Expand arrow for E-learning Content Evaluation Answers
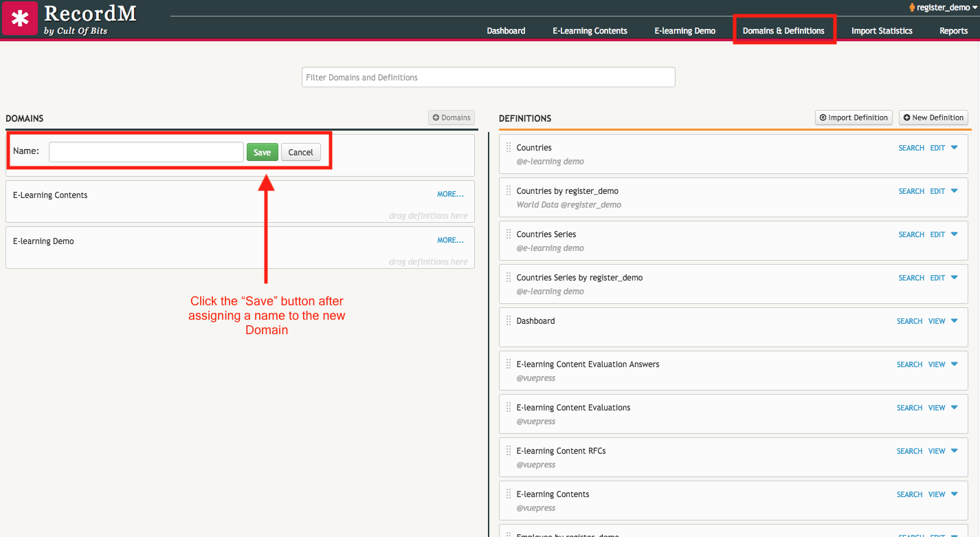Screen dimensions: 980x537 pyautogui.click(x=954, y=364)
